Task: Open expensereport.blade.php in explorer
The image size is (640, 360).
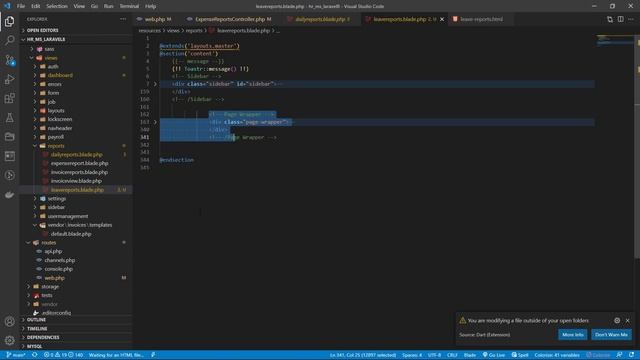Action: [80, 163]
